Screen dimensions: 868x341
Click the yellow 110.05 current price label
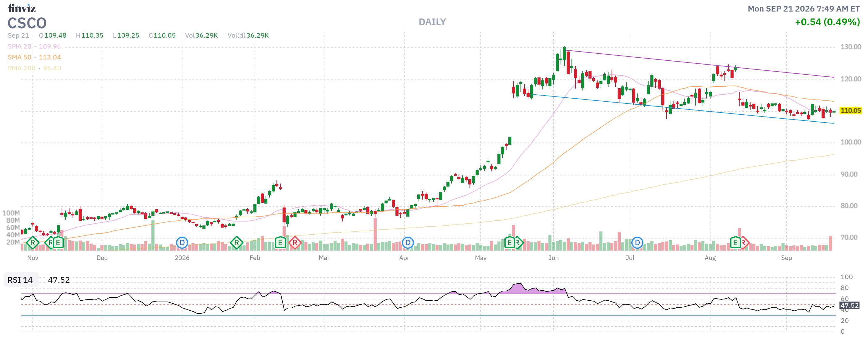coord(850,110)
